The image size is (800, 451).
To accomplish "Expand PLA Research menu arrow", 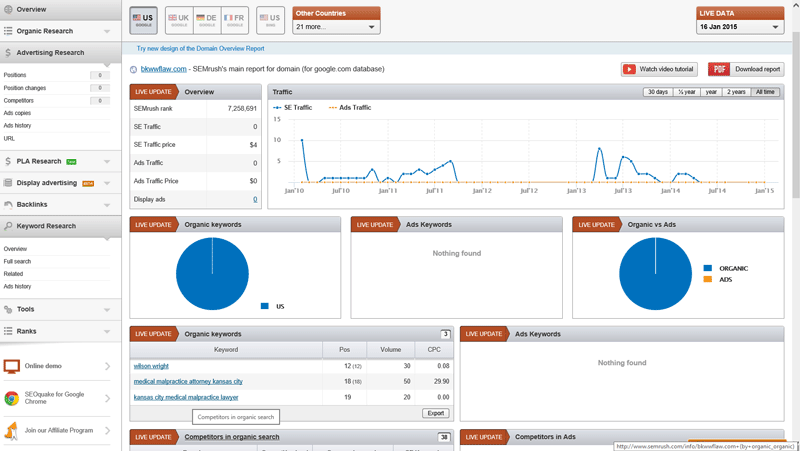I will click(x=107, y=161).
